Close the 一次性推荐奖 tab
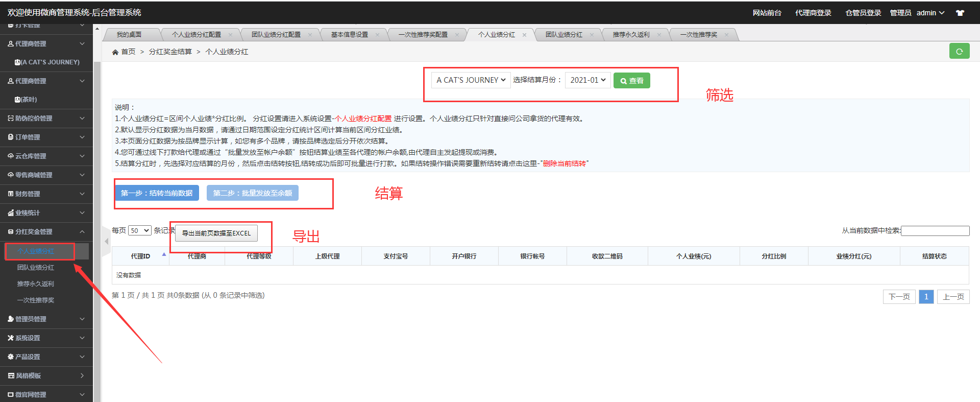The width and height of the screenshot is (980, 402). [726, 35]
